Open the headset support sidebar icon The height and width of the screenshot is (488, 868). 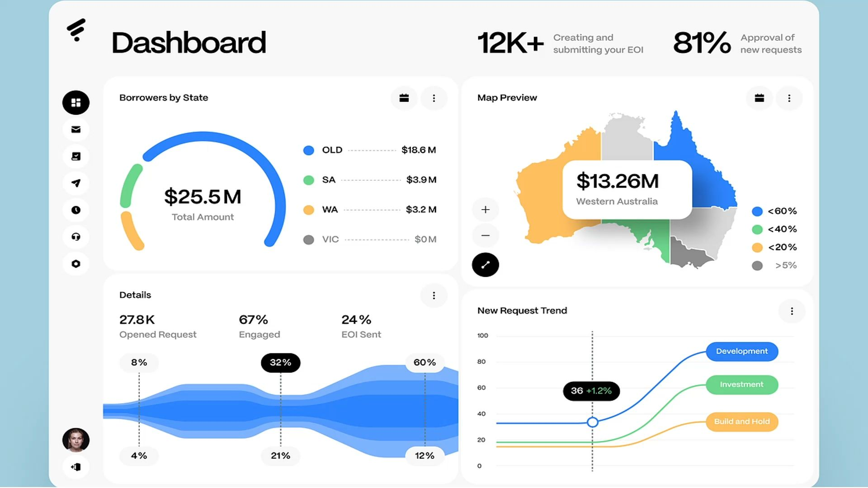[76, 237]
